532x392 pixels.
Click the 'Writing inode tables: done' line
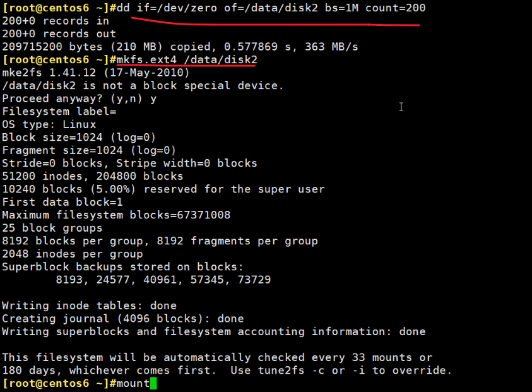click(89, 306)
